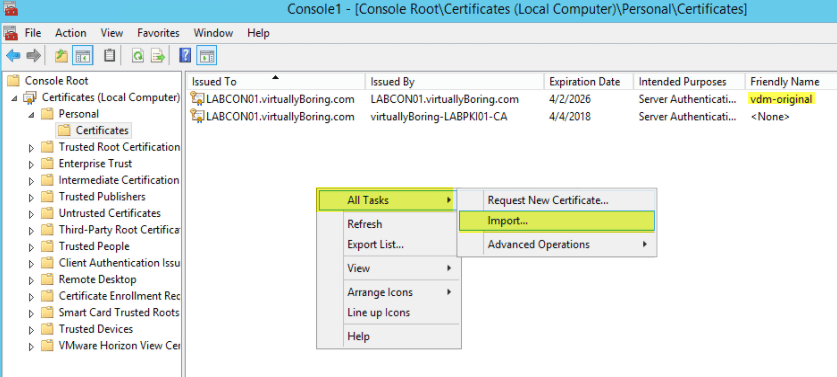Click the Trusted Devices folder icon

click(x=48, y=329)
